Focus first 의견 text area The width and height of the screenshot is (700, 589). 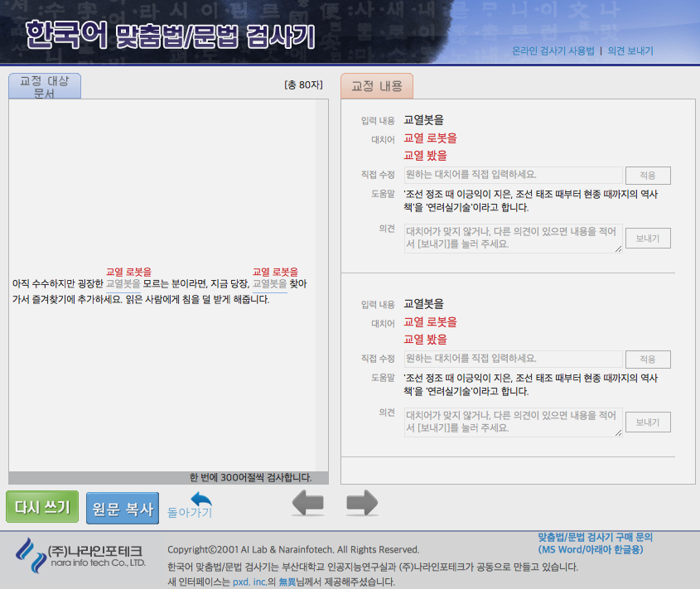pyautogui.click(x=514, y=239)
